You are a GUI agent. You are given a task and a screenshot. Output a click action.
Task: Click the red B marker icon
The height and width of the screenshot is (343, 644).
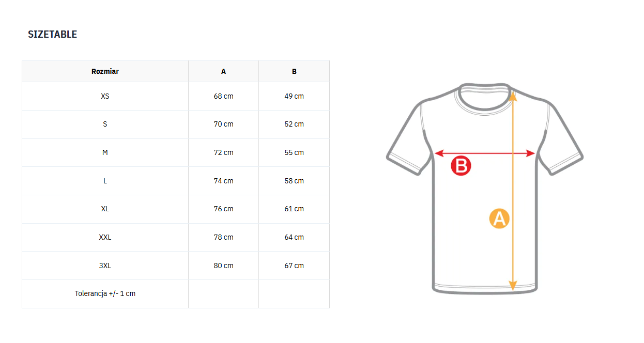click(x=461, y=165)
